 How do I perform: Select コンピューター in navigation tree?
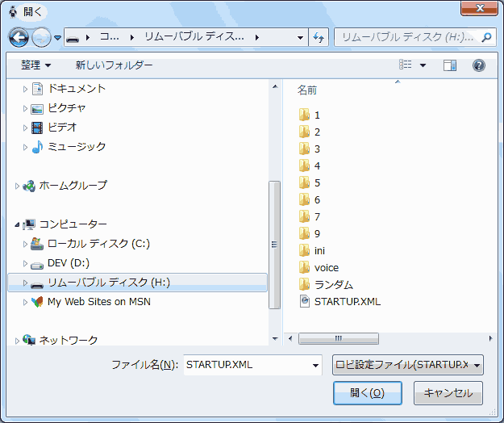point(73,224)
